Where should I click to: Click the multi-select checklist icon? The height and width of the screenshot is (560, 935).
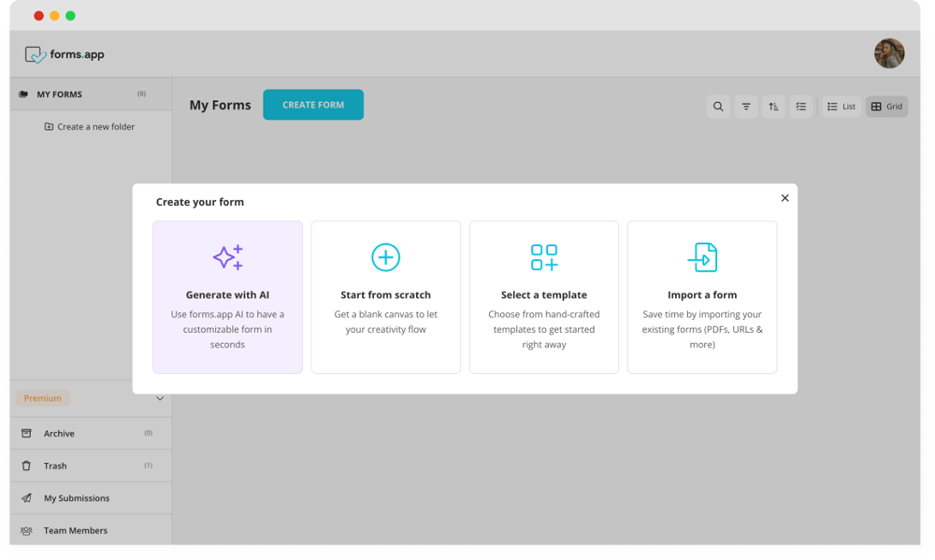pyautogui.click(x=801, y=107)
